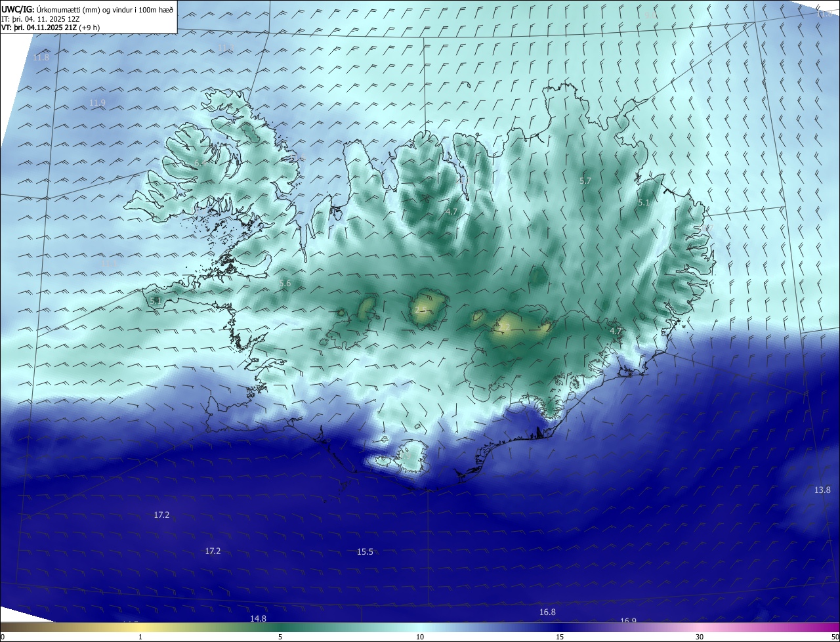Click the 'VT: þri. 04.11.2025 21Z (+9 h)' line
The width and height of the screenshot is (840, 642).
(x=51, y=28)
